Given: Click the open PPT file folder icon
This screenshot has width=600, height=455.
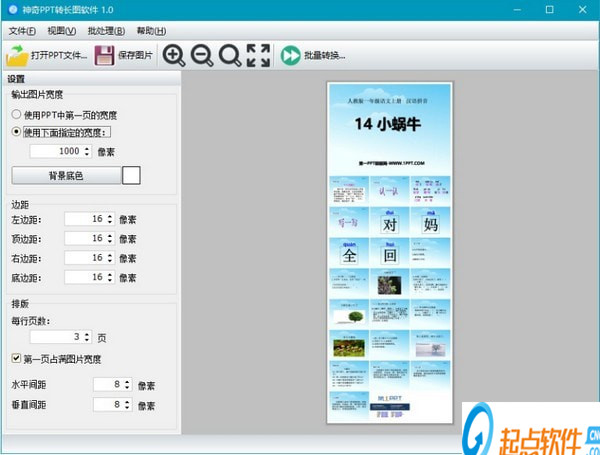Looking at the screenshot, I should 17,55.
